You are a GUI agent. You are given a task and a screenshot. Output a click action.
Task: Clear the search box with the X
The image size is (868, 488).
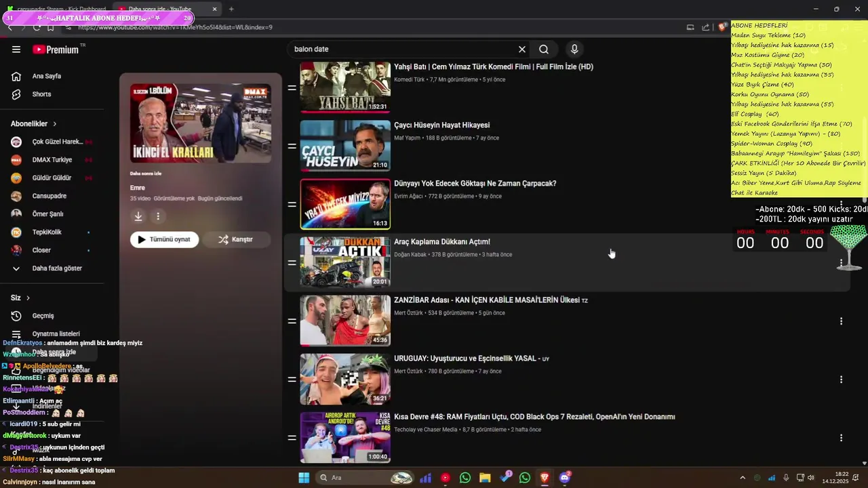[x=522, y=49]
